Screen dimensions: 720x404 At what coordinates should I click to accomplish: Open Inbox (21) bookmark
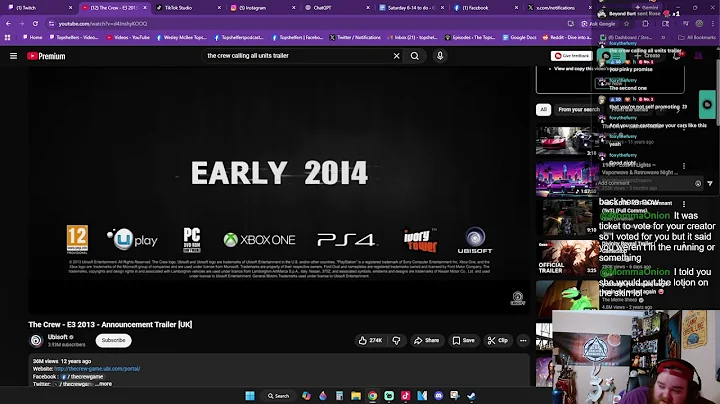tap(412, 37)
